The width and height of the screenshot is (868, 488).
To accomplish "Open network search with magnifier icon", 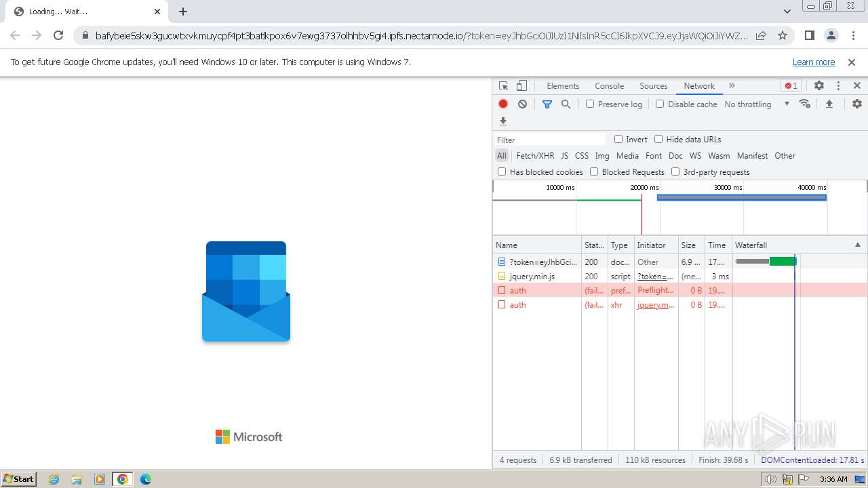I will [x=566, y=104].
